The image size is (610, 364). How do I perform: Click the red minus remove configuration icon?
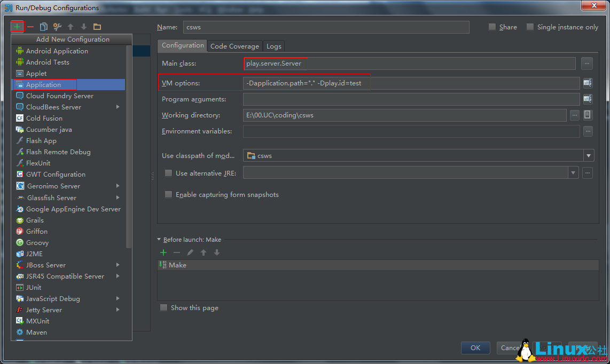(x=30, y=27)
